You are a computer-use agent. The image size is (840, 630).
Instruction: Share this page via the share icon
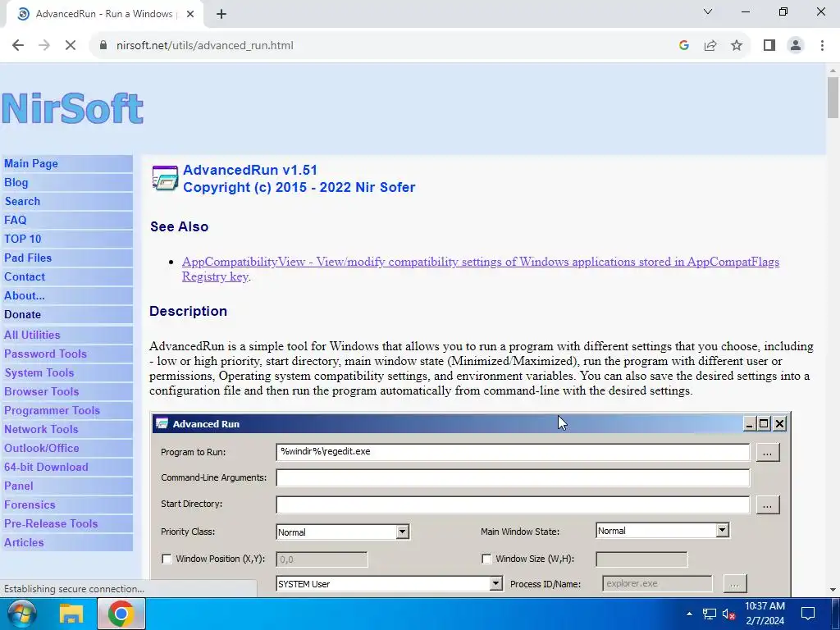pos(710,46)
